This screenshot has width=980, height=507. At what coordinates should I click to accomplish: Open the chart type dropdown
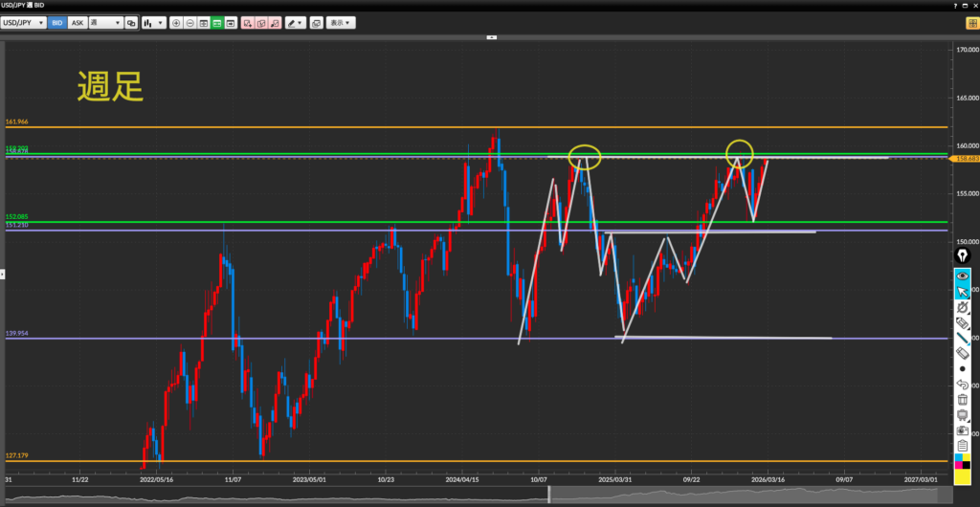153,22
